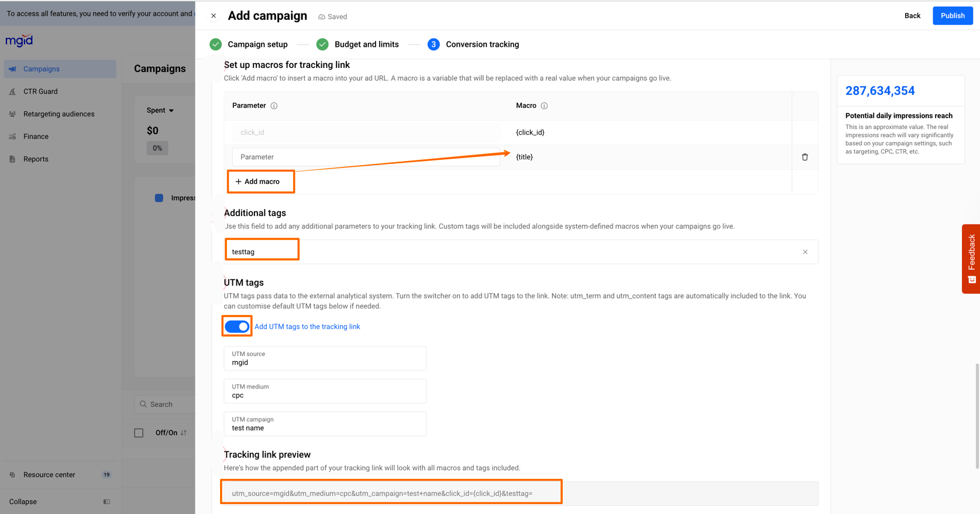Click the UTM medium field
The height and width of the screenshot is (514, 980).
[x=325, y=391]
